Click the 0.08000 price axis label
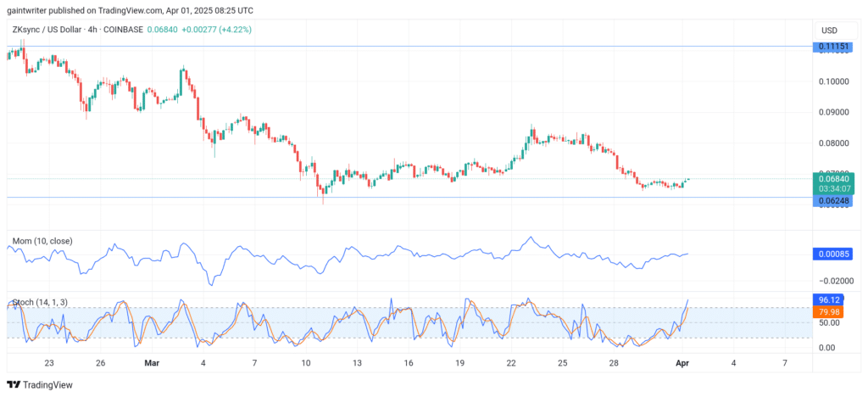The height and width of the screenshot is (397, 868). 832,143
